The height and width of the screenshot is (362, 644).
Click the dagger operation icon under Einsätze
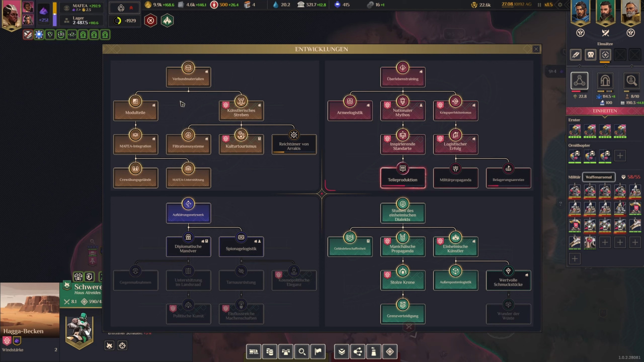tap(576, 55)
